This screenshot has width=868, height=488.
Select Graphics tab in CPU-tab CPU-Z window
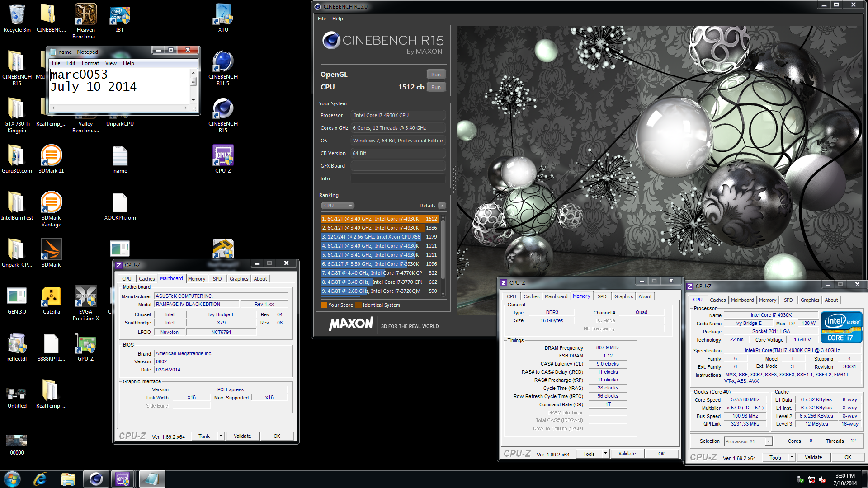tap(810, 300)
